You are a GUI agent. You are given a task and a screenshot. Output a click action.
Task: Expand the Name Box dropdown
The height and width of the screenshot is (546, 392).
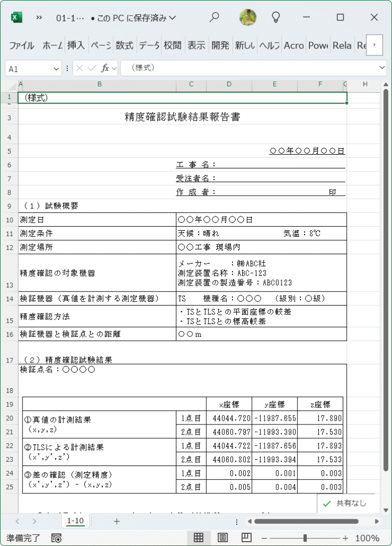tap(56, 69)
